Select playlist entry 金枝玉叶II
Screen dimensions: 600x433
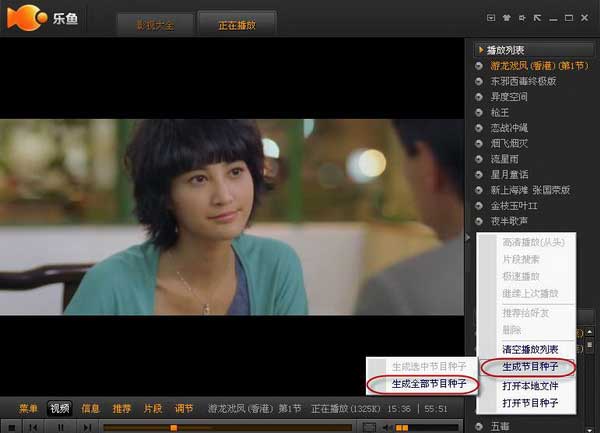point(514,206)
